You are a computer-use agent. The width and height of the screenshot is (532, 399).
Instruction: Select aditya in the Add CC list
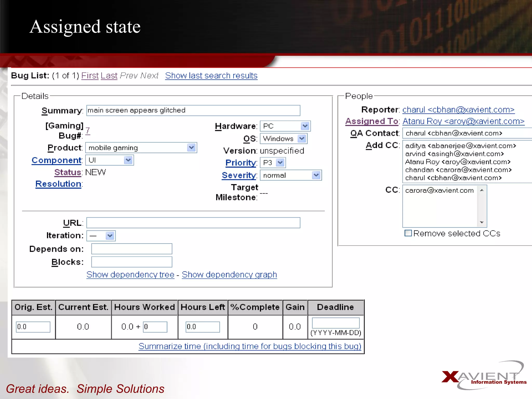[461, 146]
